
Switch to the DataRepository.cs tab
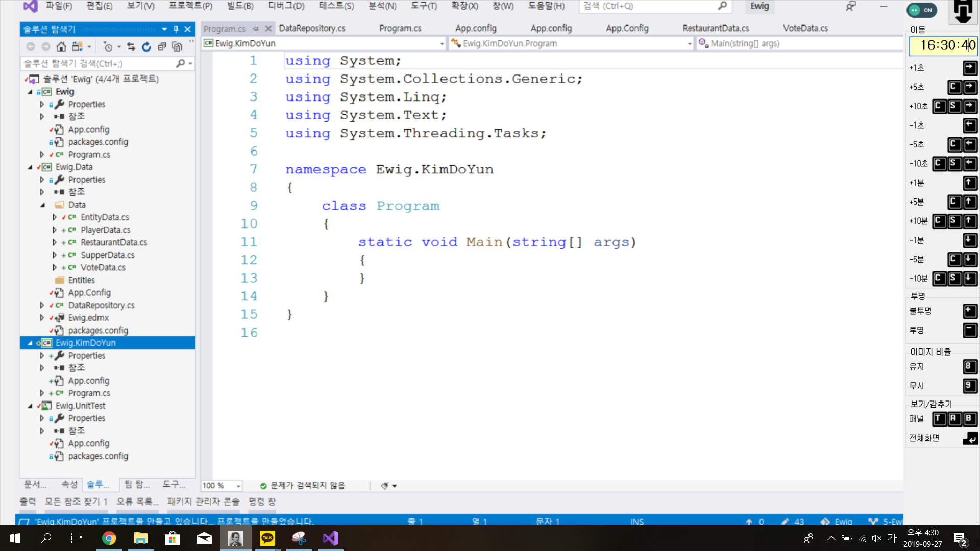pyautogui.click(x=312, y=28)
